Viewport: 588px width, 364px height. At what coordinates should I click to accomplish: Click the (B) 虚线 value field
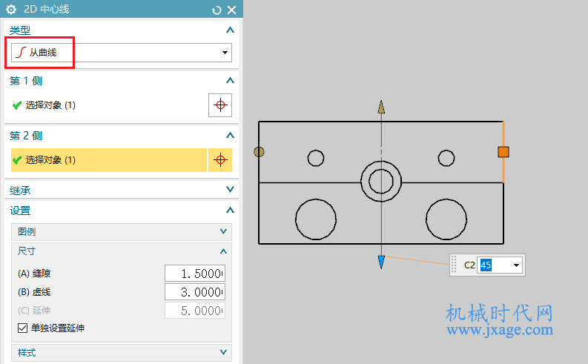tap(195, 291)
